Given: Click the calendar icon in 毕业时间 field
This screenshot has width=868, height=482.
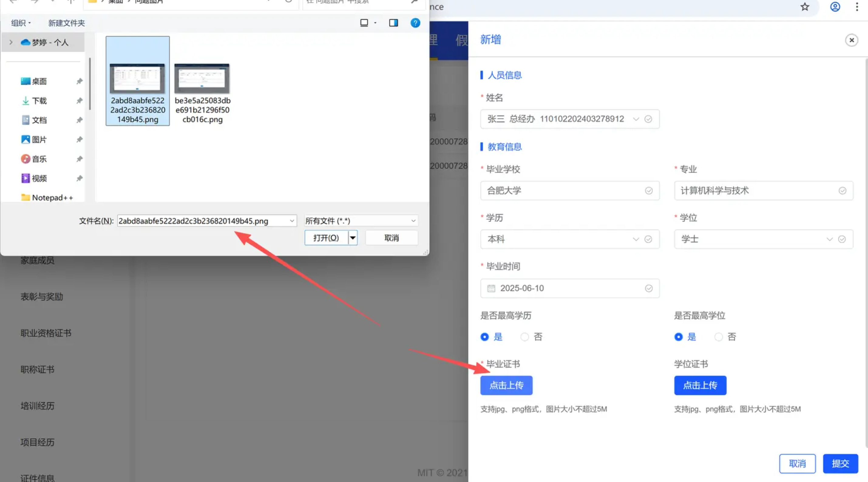Looking at the screenshot, I should click(491, 288).
